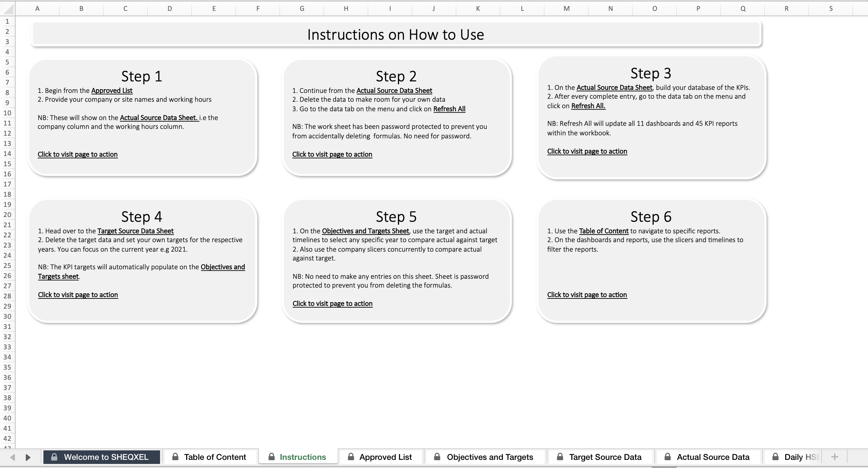Click lock icon on Daily HSE tab
The width and height of the screenshot is (868, 468).
tap(775, 457)
